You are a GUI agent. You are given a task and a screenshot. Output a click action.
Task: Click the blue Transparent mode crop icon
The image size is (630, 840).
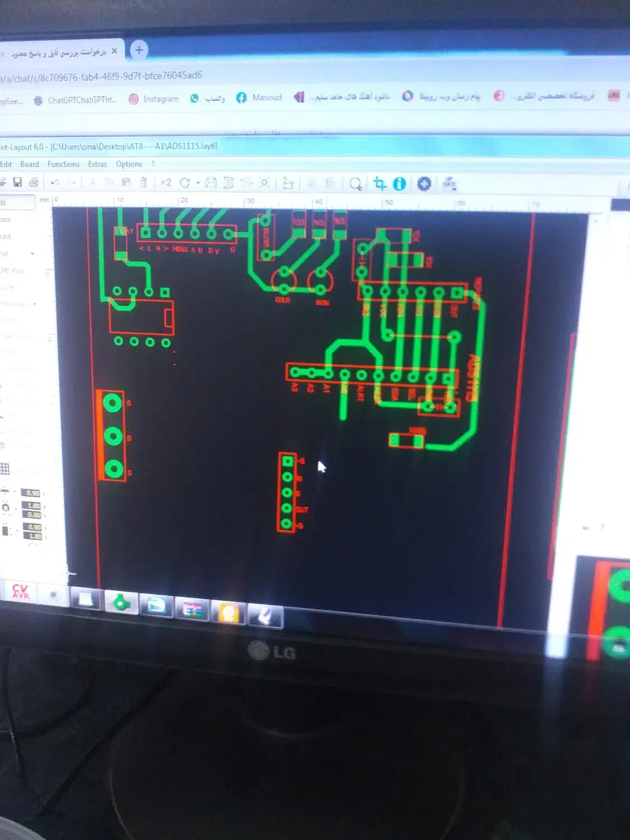tap(380, 183)
